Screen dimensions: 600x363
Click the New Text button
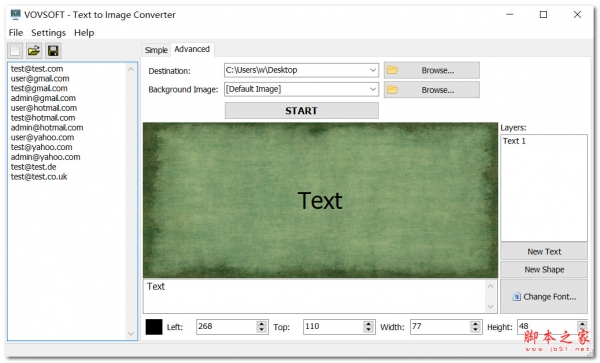(544, 252)
